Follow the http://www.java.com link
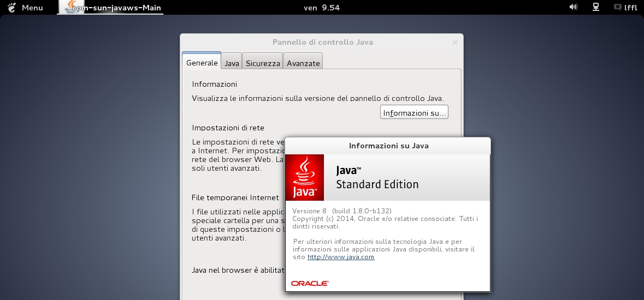 341,257
